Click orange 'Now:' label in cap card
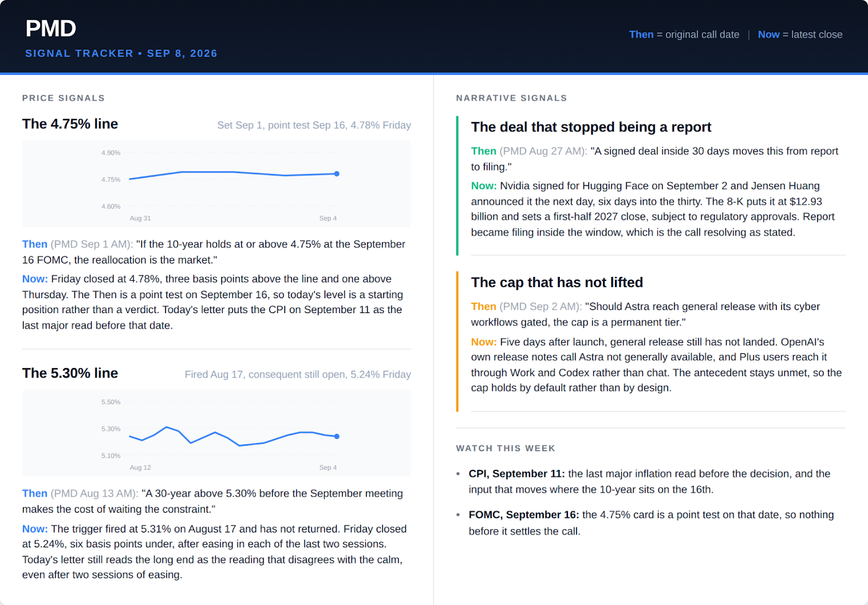 click(x=484, y=342)
